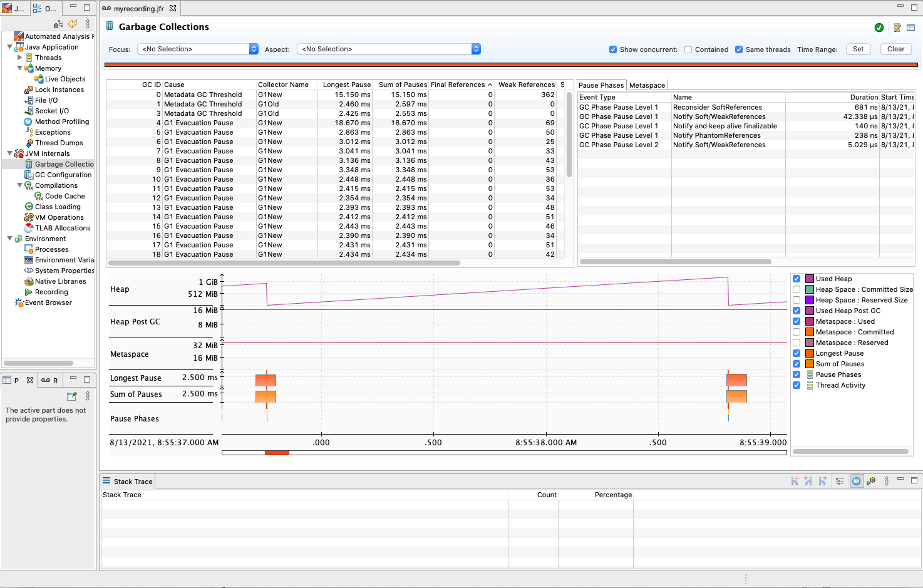Uncheck the Show concurrent checkbox
The width and height of the screenshot is (923, 588).
613,49
